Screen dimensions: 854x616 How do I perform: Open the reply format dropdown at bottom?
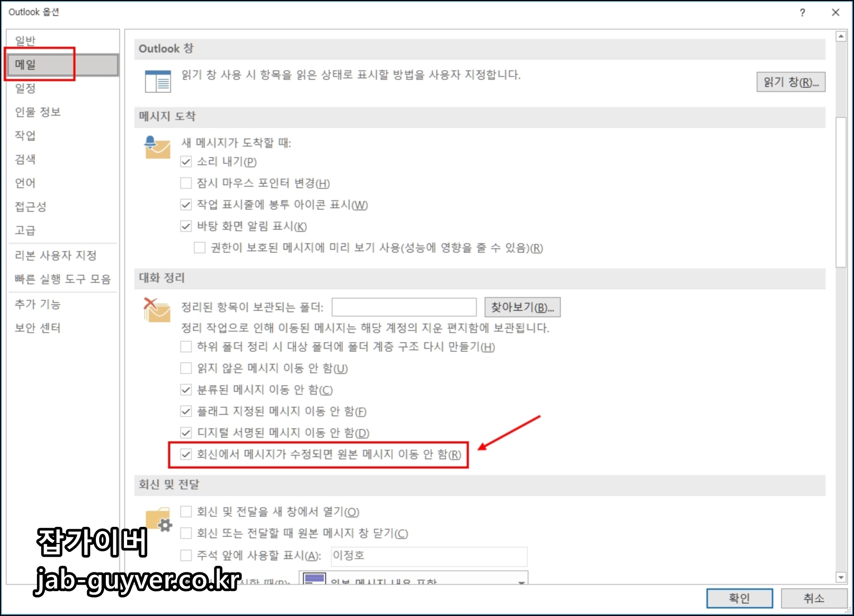(x=413, y=579)
